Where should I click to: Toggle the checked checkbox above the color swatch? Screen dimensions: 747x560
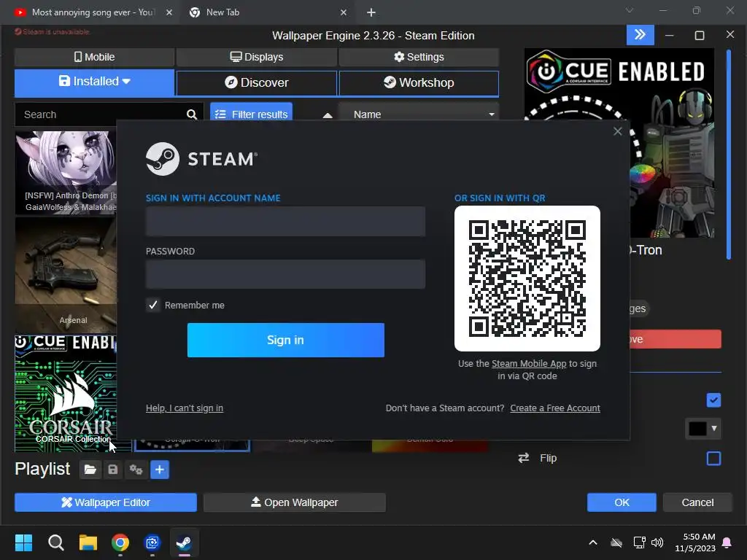pyautogui.click(x=713, y=400)
